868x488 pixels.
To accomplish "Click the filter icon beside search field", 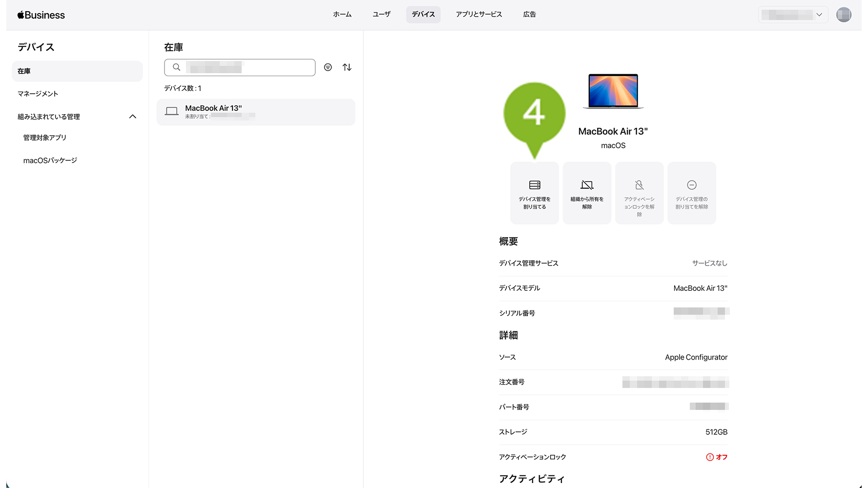I will (x=328, y=67).
